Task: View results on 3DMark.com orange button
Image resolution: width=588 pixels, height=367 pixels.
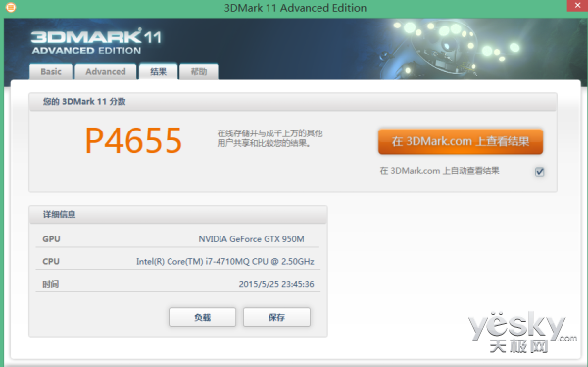Action: coord(461,141)
